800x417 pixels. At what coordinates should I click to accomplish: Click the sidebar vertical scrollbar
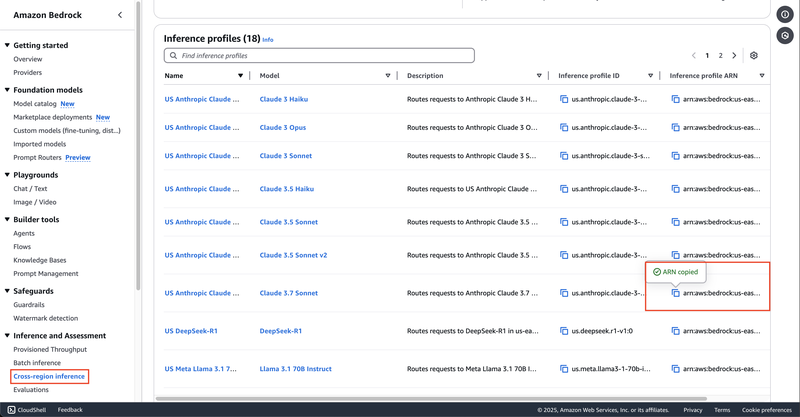pos(138,146)
